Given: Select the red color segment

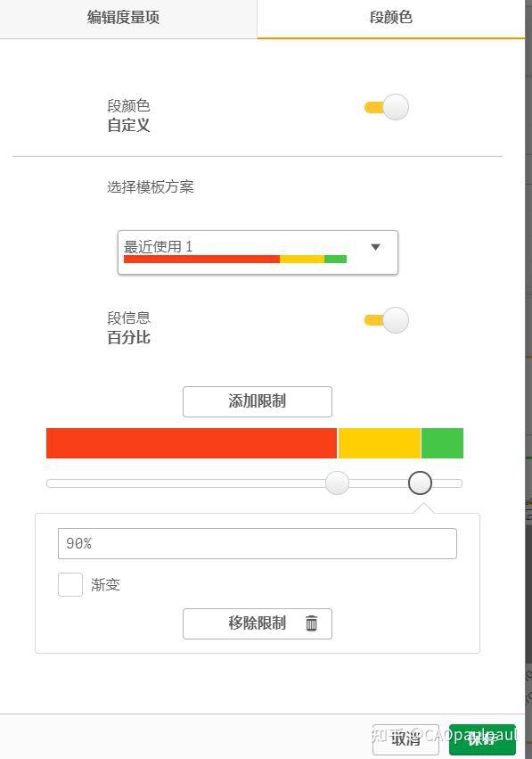Looking at the screenshot, I should (192, 441).
